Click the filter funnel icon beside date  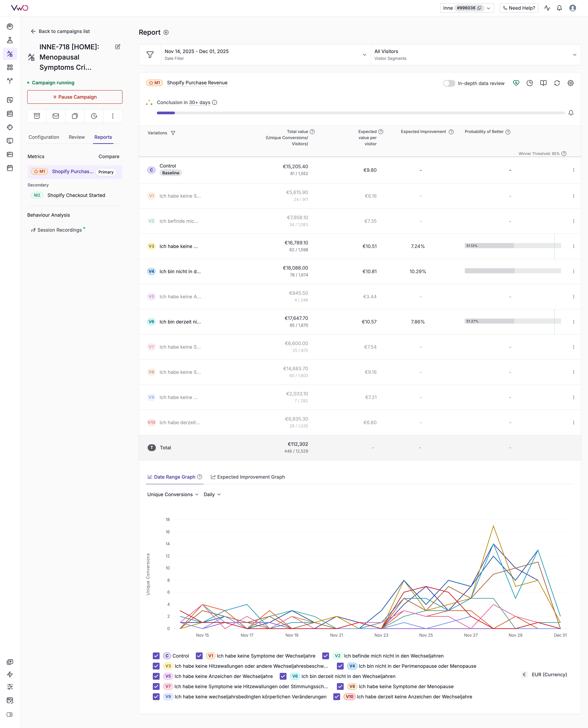[x=150, y=55]
